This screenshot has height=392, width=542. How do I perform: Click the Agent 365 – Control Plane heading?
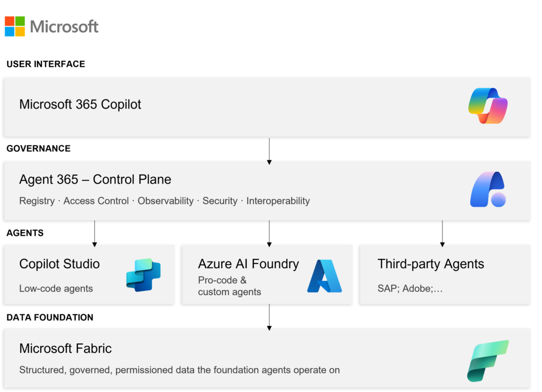click(x=95, y=179)
